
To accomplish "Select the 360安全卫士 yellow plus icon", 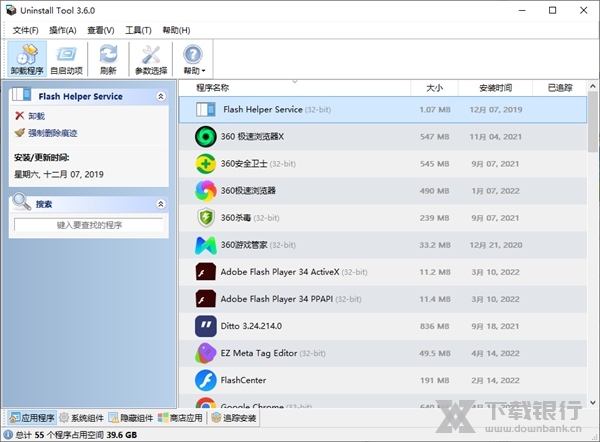I will (205, 164).
